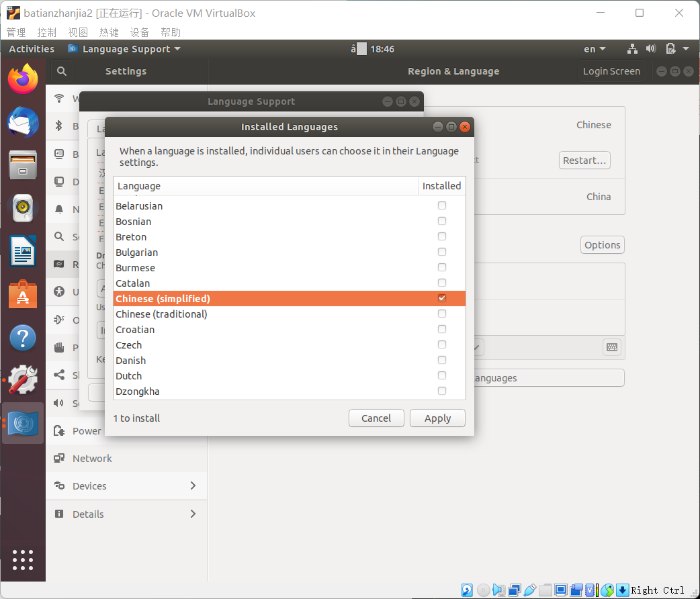Open the VirtualBox 管理 menu
This screenshot has width=700, height=599.
click(x=16, y=32)
